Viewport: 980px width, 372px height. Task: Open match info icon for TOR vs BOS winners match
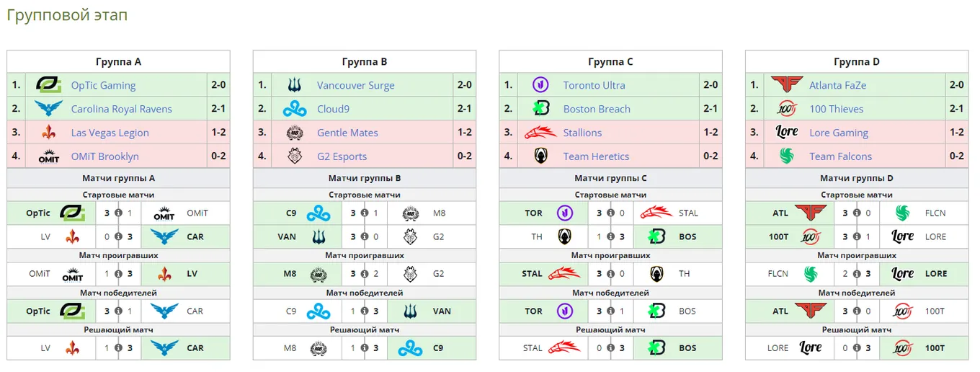click(610, 311)
